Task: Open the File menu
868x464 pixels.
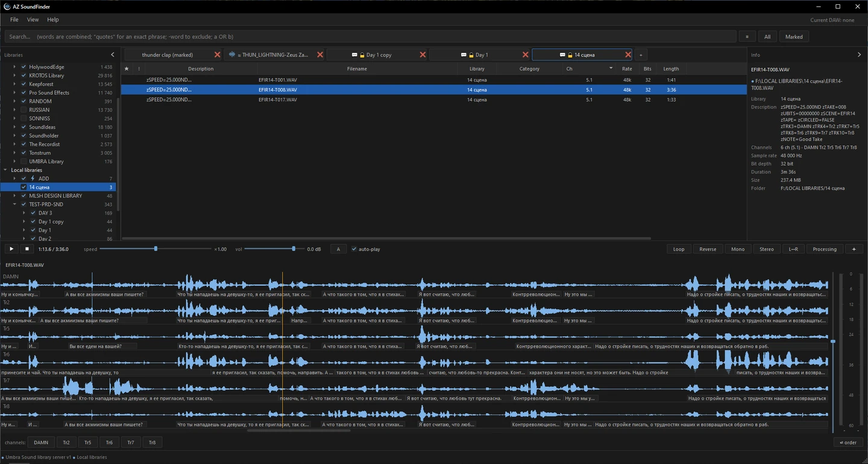Action: click(x=14, y=20)
